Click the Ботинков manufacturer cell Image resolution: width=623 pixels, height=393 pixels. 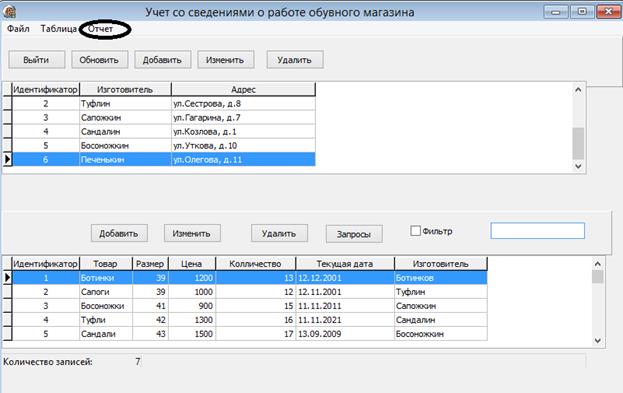pyautogui.click(x=441, y=278)
